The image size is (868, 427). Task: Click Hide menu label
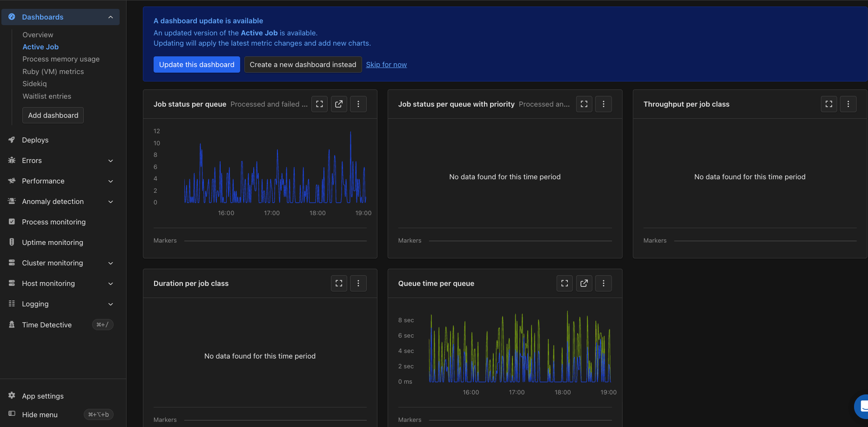pyautogui.click(x=40, y=415)
